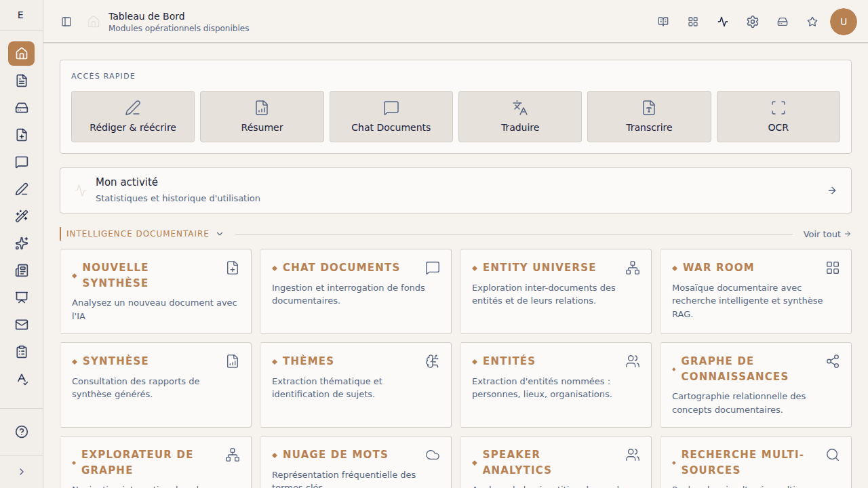Viewport: 868px width, 488px height.
Task: Collapse the Intelligence Documentaire section chevron
Action: [x=219, y=233]
